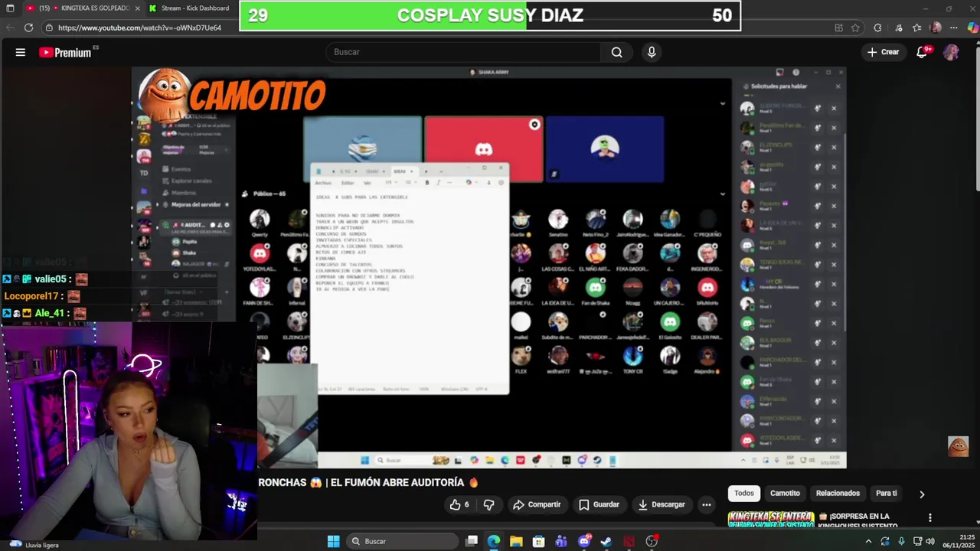Click the SORPRESA EN LA KINGHOUSE video title
The height and width of the screenshot is (551, 980).
click(857, 520)
